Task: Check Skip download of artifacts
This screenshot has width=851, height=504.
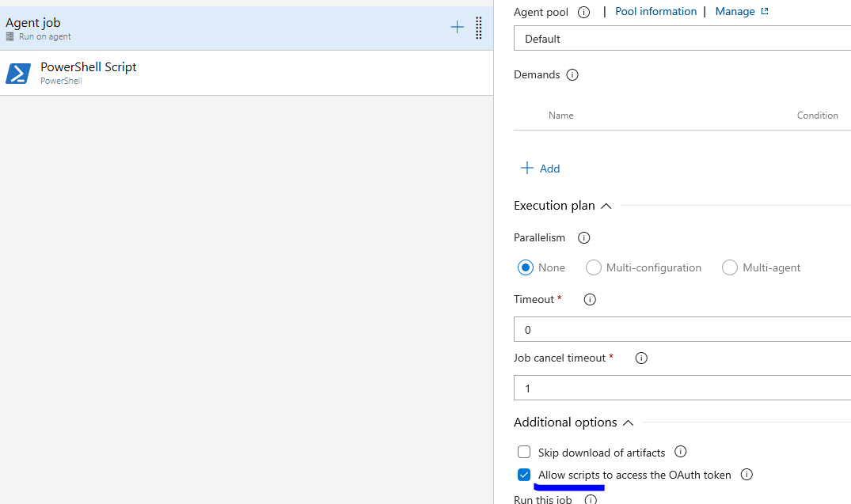Action: pos(524,452)
